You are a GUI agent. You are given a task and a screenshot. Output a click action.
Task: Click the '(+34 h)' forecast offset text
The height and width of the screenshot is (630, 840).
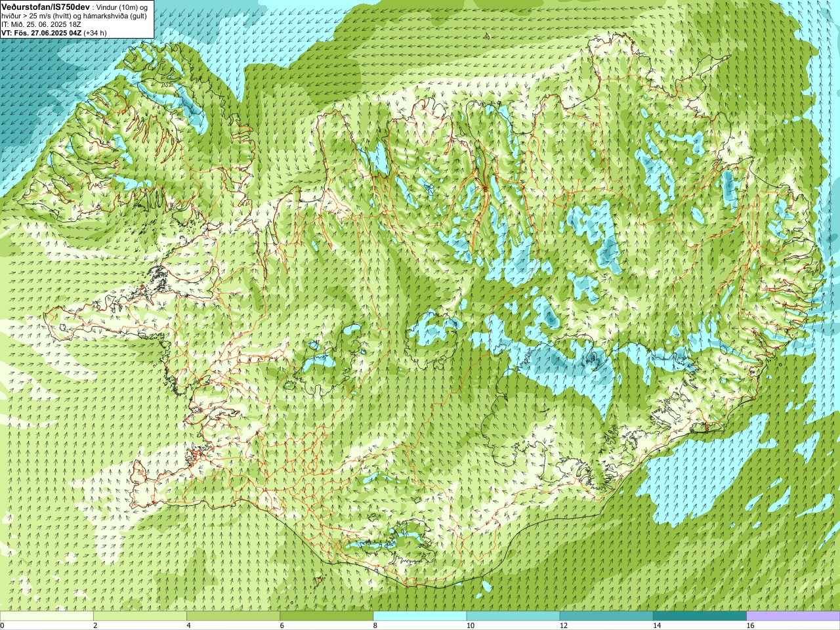click(x=95, y=32)
